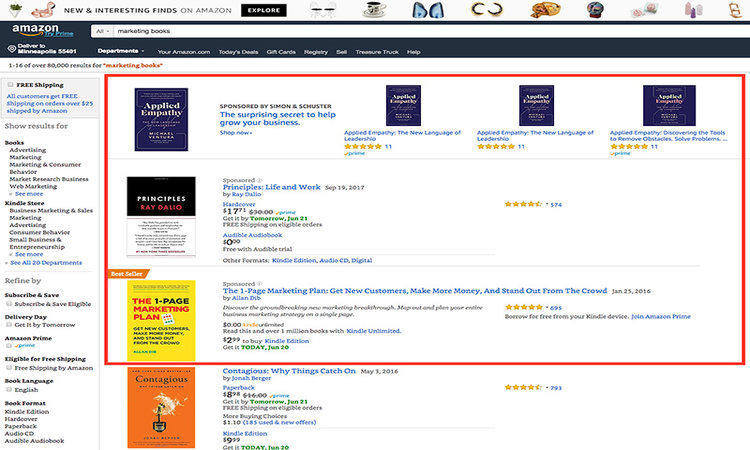The height and width of the screenshot is (450, 750).
Task: Click Shop now in sponsored banner
Action: (236, 132)
